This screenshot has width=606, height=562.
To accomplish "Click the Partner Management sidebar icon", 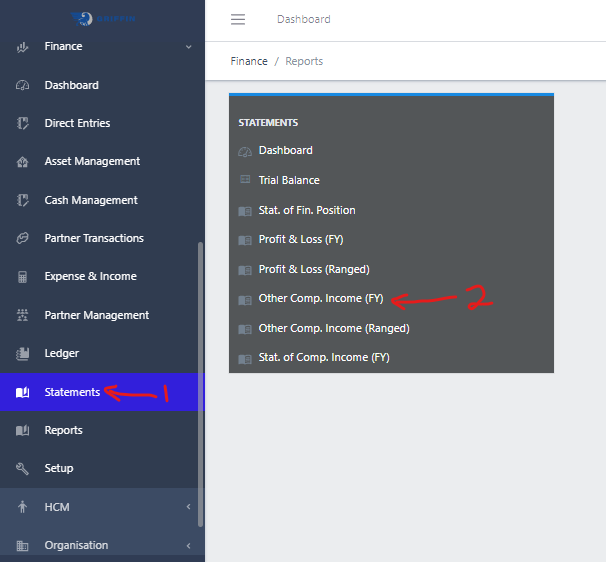I will 23,315.
